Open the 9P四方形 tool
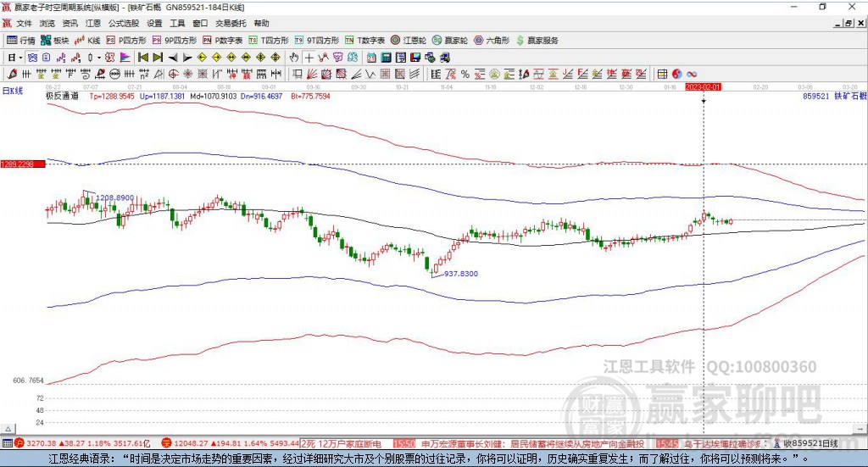Image resolution: width=868 pixels, height=467 pixels. coord(175,41)
